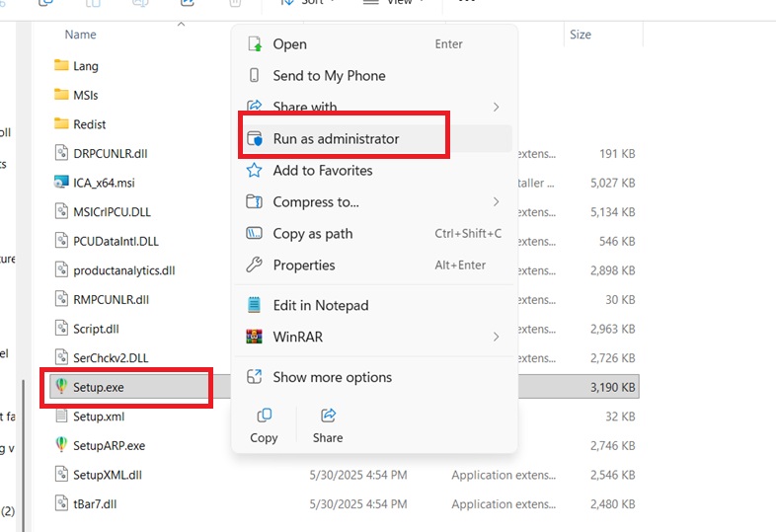Choose Send to My Phone
776x532 pixels.
[x=374, y=76]
